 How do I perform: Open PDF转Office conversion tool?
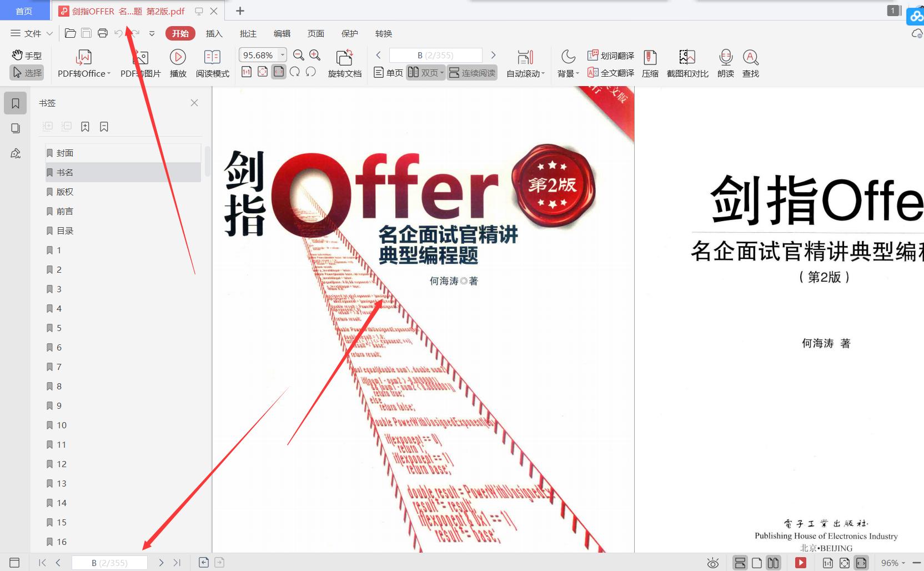pyautogui.click(x=82, y=63)
